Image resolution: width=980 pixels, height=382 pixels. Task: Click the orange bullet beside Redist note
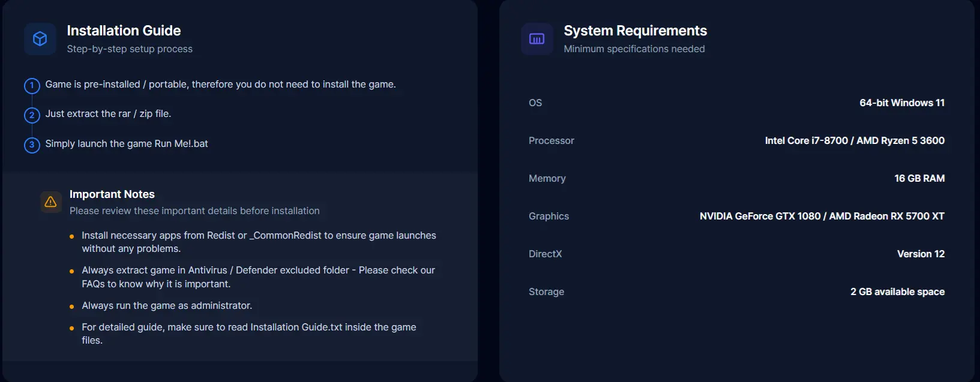pyautogui.click(x=72, y=236)
